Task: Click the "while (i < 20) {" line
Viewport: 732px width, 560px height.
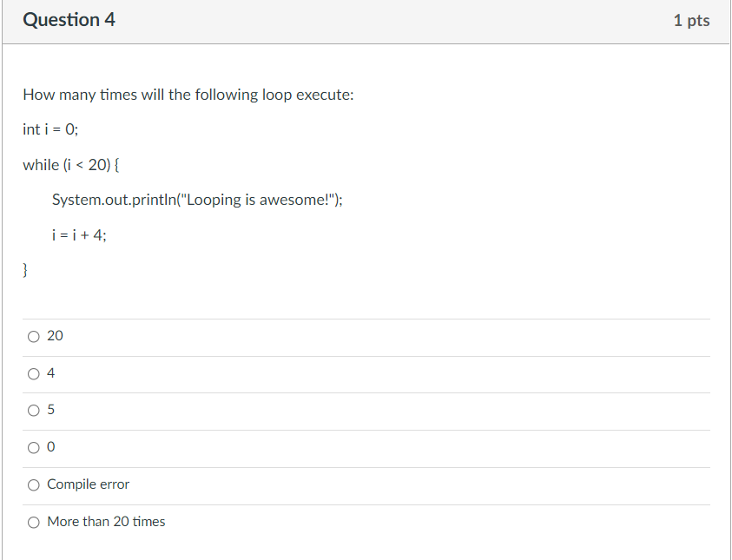Action: coord(77,165)
